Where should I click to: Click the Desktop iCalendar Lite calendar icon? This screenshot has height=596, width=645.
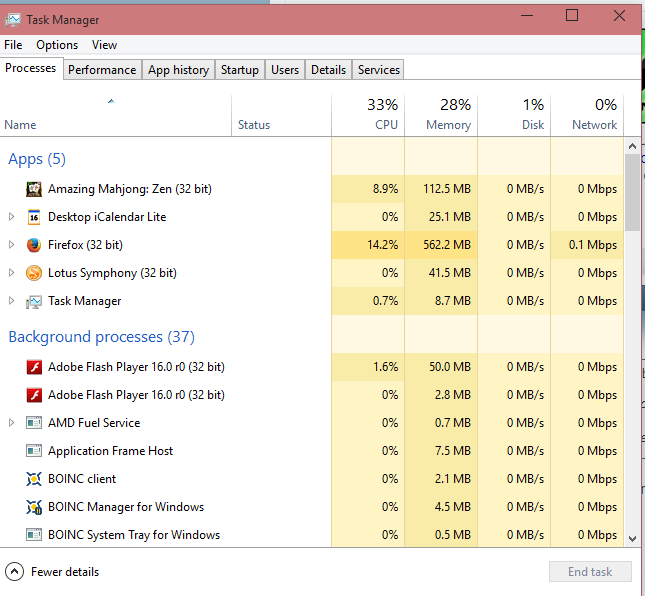coord(34,217)
